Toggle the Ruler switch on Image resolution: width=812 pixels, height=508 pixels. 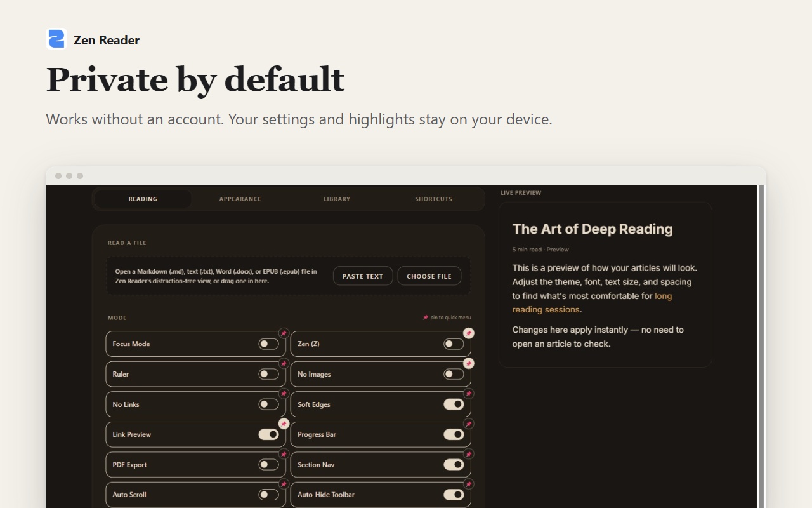tap(268, 374)
